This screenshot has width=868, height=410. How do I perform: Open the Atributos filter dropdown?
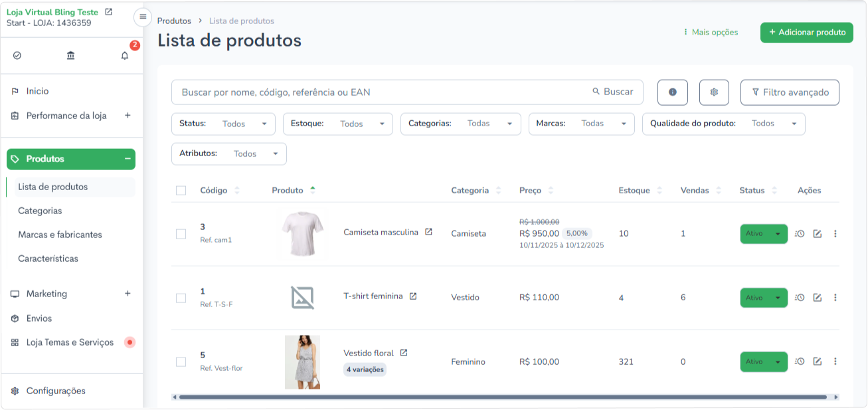(229, 154)
